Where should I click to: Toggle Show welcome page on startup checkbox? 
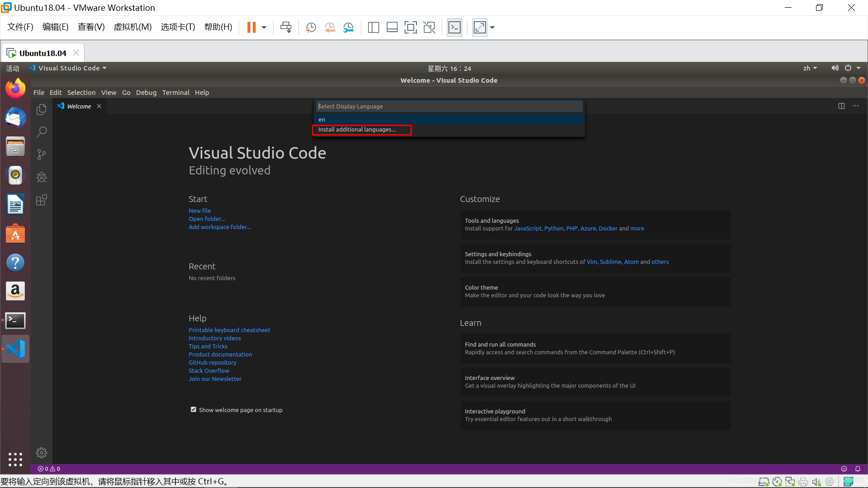pyautogui.click(x=193, y=409)
